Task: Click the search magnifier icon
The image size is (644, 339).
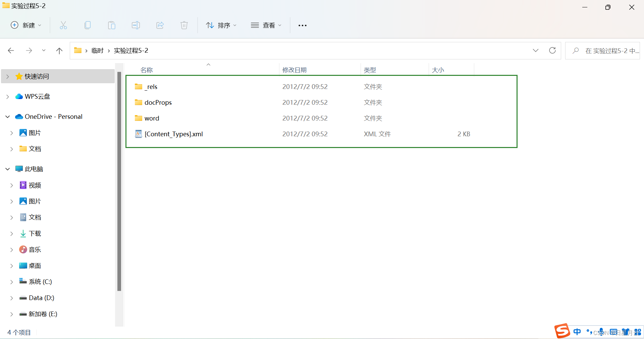Action: click(576, 51)
